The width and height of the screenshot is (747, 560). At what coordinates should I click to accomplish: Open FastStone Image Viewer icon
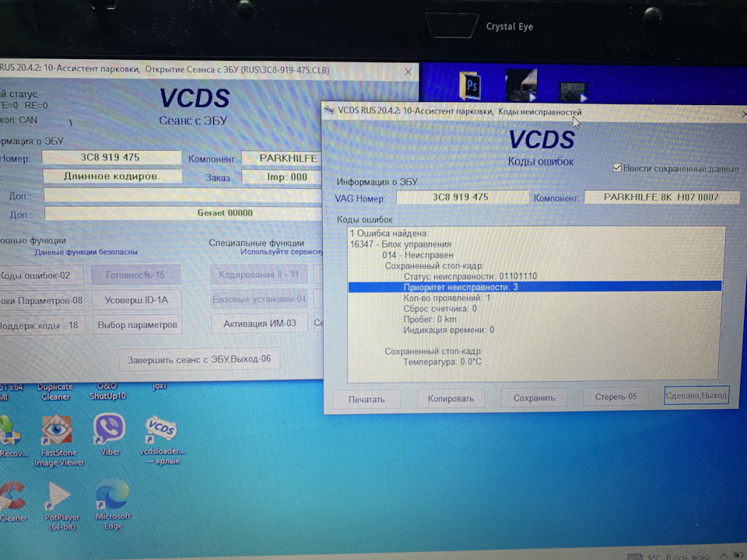[x=58, y=440]
